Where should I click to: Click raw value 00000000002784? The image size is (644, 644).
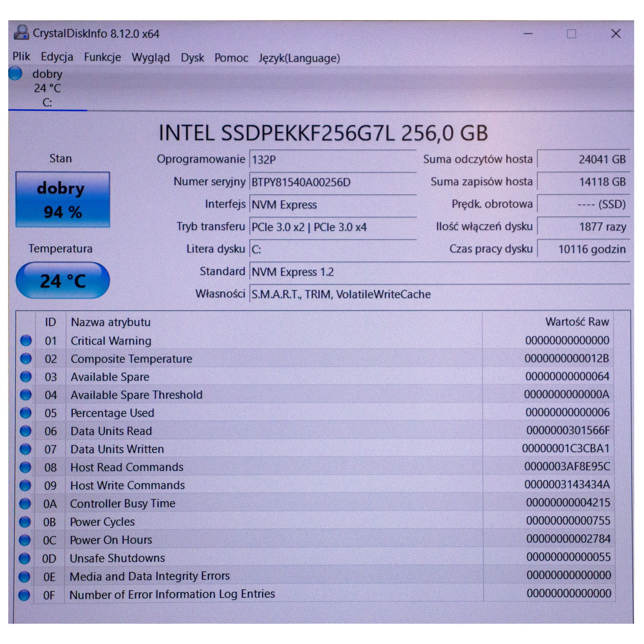(x=569, y=539)
